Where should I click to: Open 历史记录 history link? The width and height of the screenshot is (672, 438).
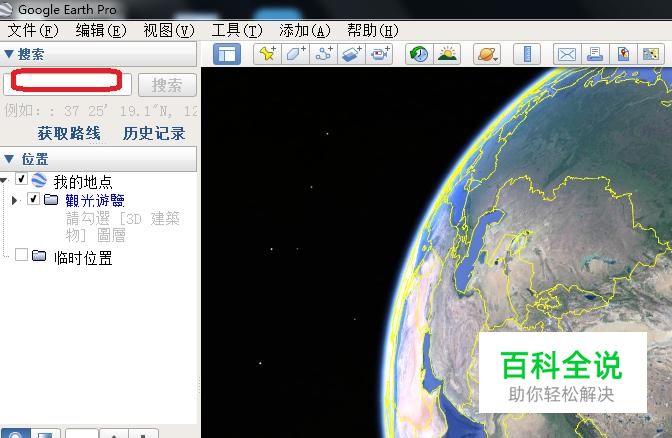154,133
